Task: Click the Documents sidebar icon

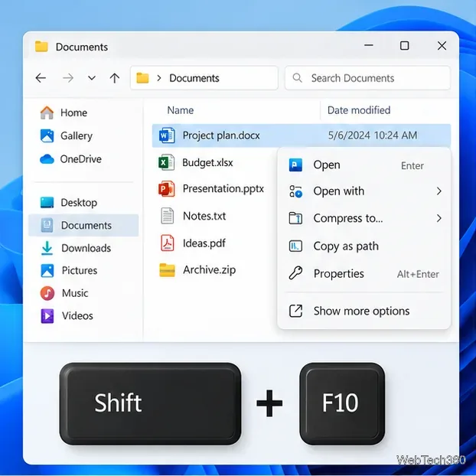Action: pos(47,225)
